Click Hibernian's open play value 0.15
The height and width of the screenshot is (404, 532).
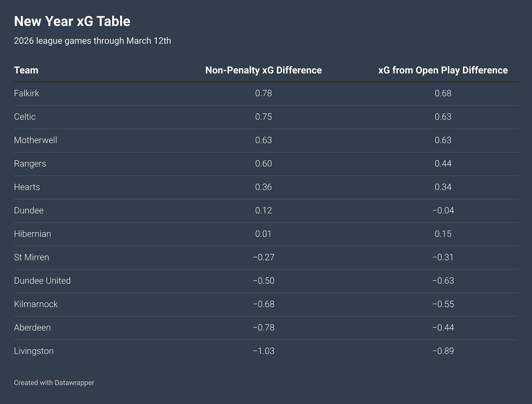click(x=443, y=234)
